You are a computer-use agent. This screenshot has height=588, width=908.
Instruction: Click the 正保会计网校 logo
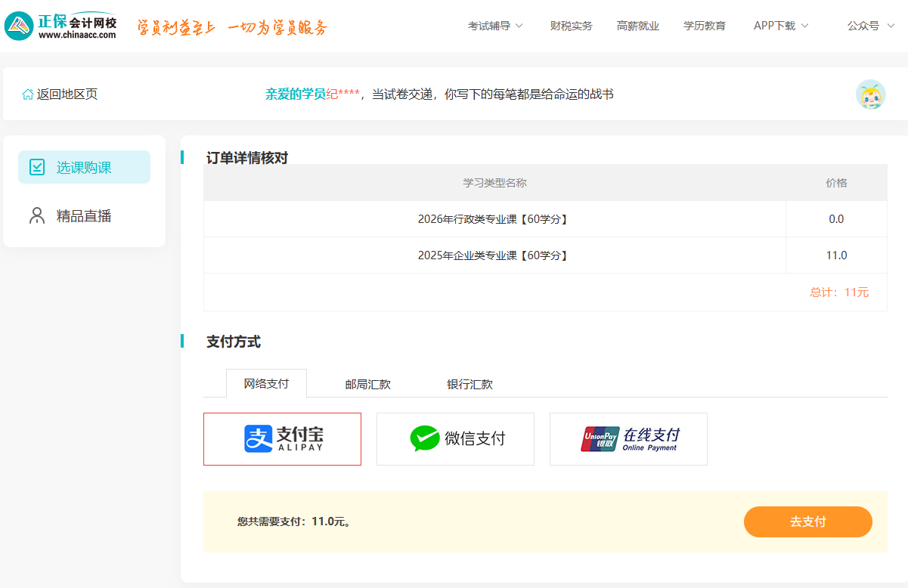pos(60,26)
